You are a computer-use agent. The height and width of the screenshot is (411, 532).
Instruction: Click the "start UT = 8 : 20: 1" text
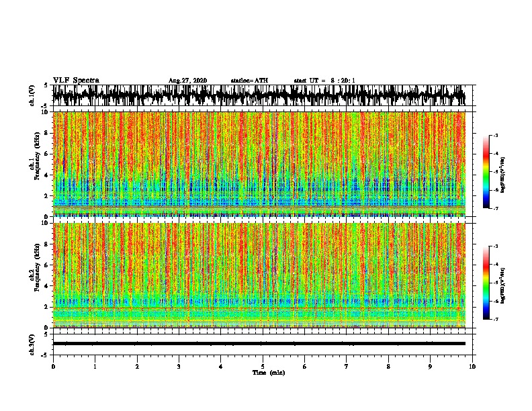324,81
